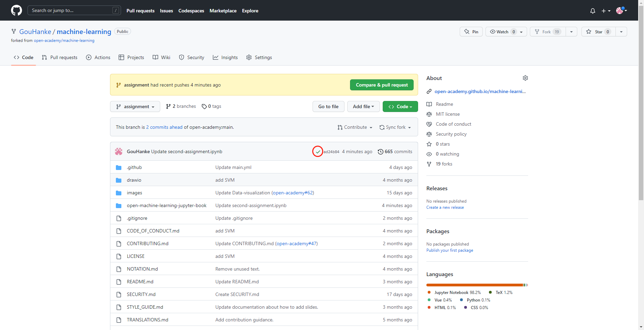This screenshot has width=644, height=330.
Task: Click the green commit status checkmark
Action: 318,151
